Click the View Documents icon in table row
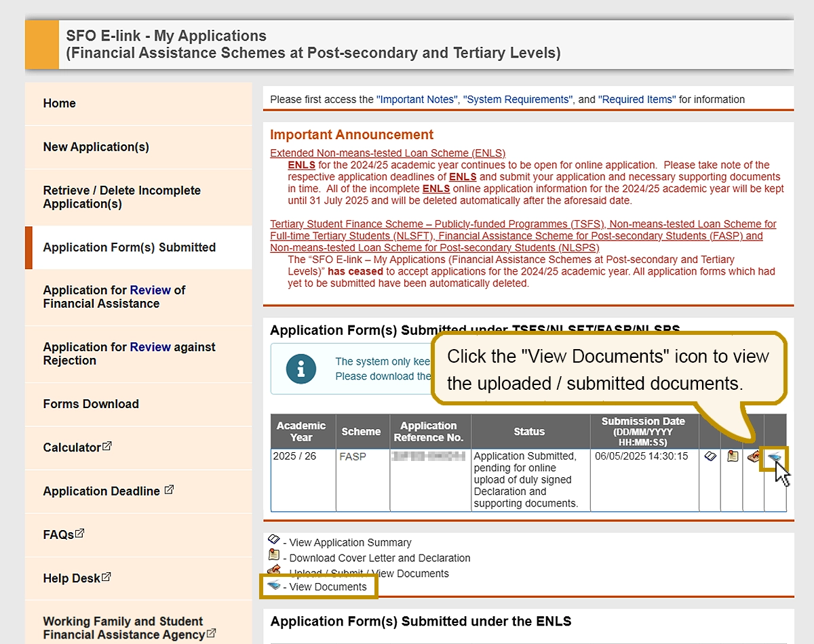The height and width of the screenshot is (644, 814). click(x=774, y=458)
